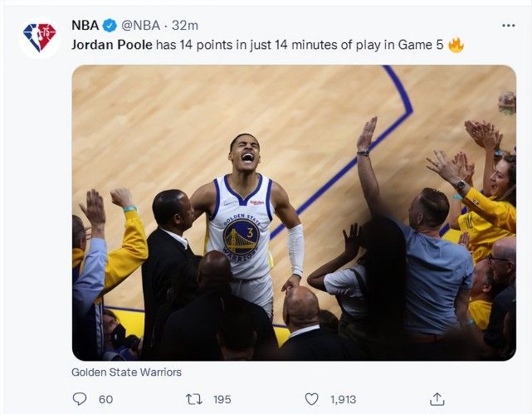Click the reply speech bubble icon
532x414 pixels.
81,399
